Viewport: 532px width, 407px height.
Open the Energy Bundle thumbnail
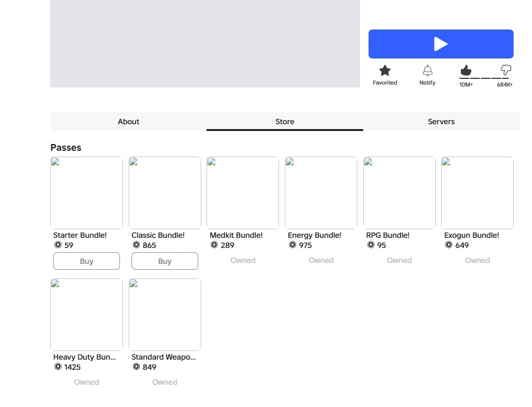321,193
